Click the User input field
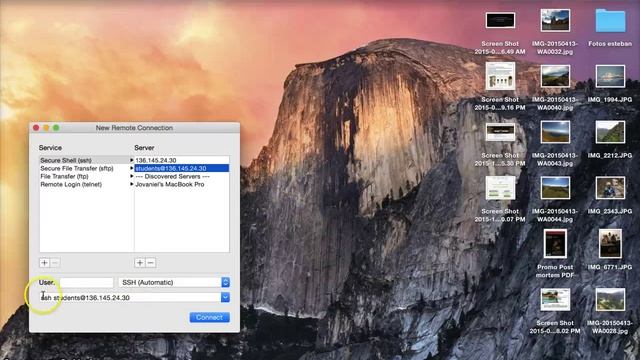Viewport: 640px width, 360px height. point(87,282)
